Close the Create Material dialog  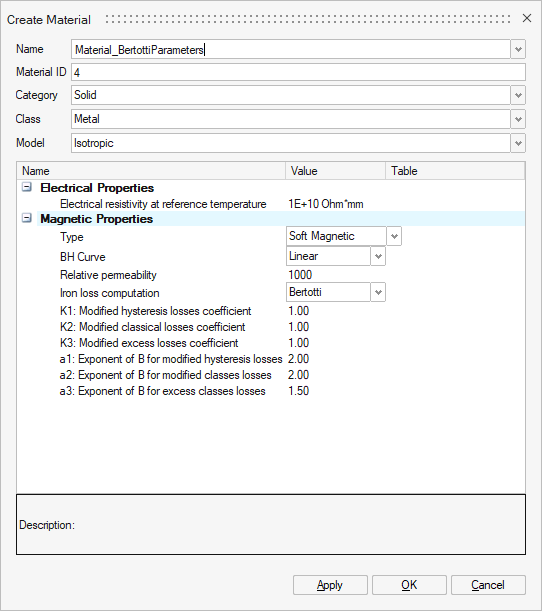click(x=527, y=18)
